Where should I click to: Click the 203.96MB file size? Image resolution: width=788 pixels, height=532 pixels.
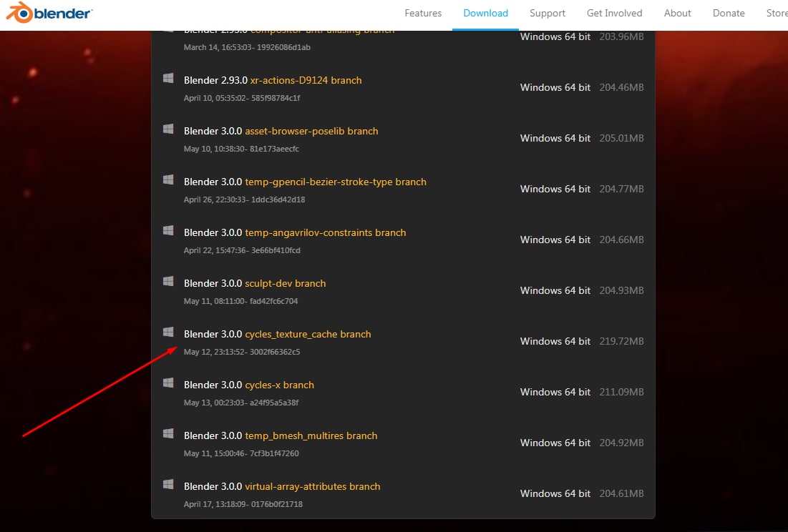[x=622, y=36]
